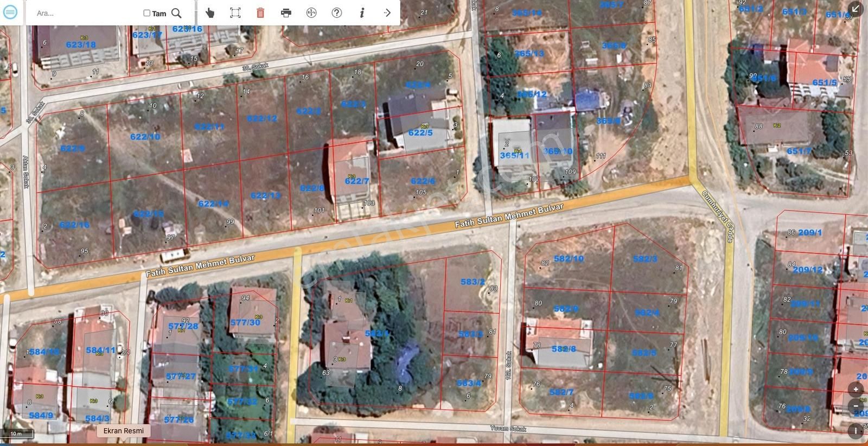Viewport: 868px width, 446px height.
Task: Select parcel label 209/1
Action: click(x=810, y=232)
